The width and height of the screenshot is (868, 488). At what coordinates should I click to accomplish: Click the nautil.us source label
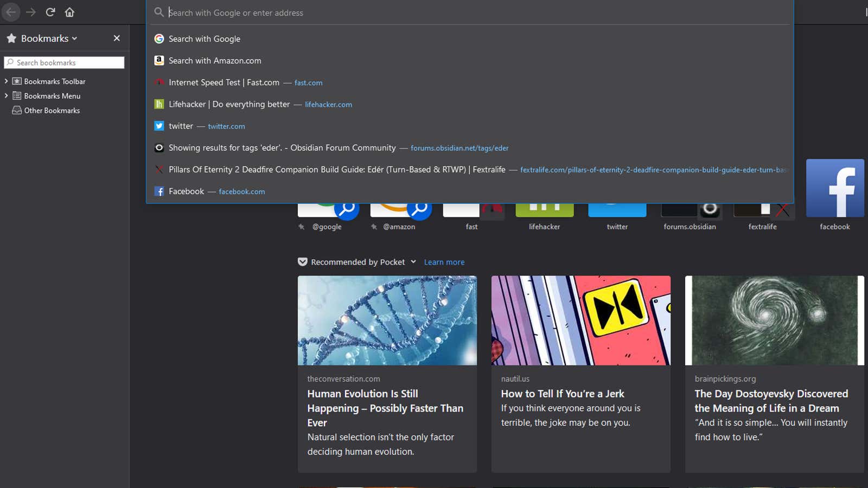click(x=515, y=379)
